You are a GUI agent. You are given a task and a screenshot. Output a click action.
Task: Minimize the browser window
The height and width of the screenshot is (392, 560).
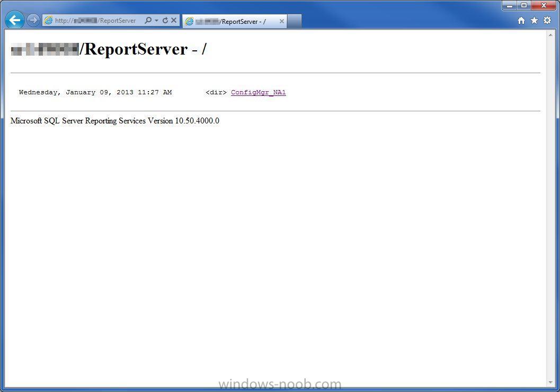click(x=510, y=5)
